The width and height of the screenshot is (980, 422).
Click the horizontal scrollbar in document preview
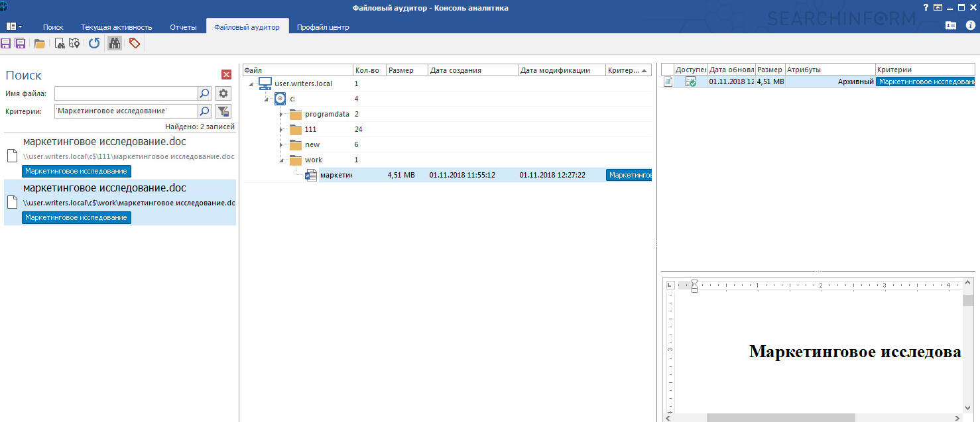click(780, 417)
